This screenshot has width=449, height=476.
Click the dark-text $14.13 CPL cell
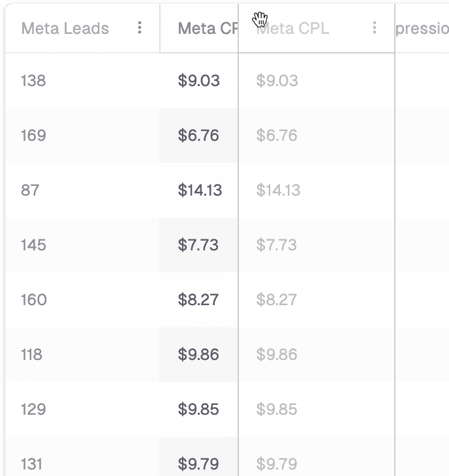click(x=200, y=190)
